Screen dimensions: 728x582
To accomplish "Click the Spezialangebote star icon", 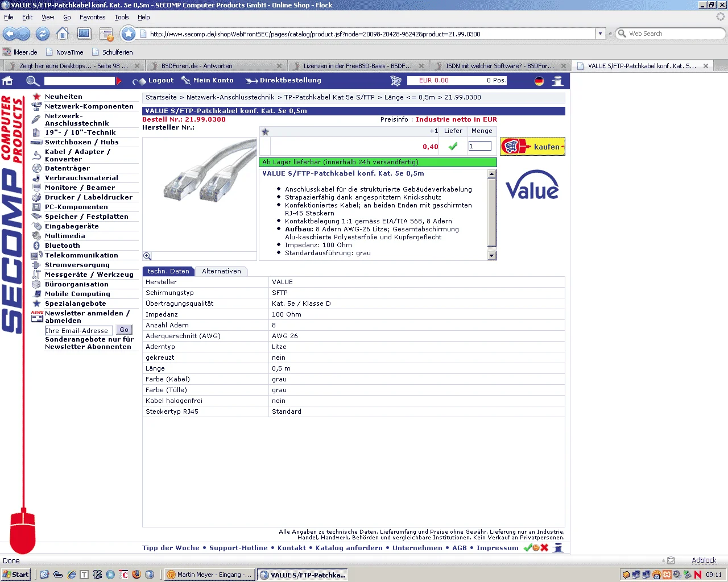I will [x=36, y=304].
